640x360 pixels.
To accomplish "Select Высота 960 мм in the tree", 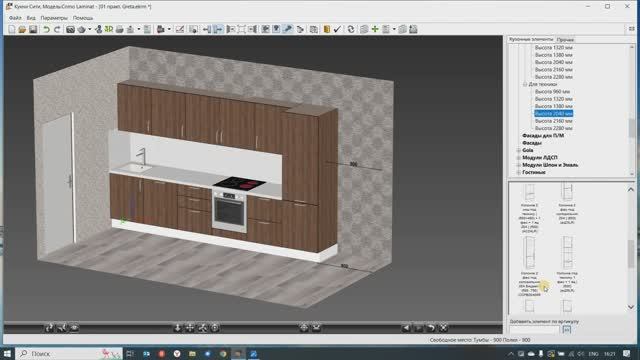I will point(552,91).
